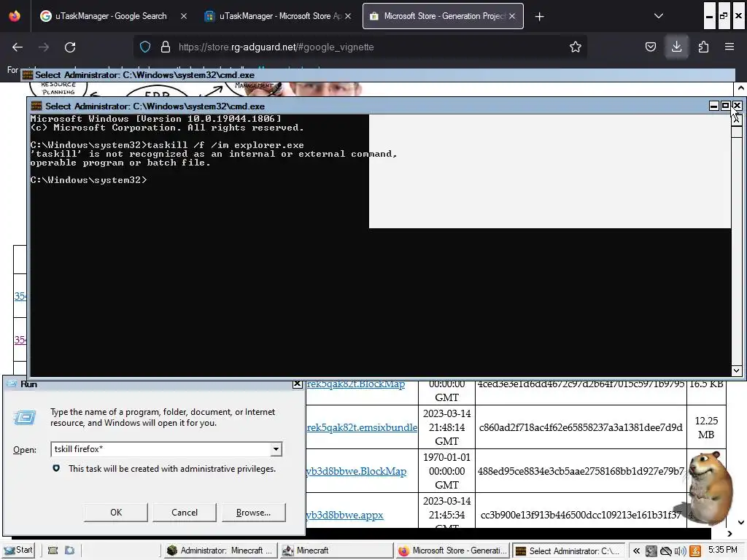Viewport: 747px width, 560px height.
Task: Click the Open text field in Run dialog
Action: click(160, 449)
